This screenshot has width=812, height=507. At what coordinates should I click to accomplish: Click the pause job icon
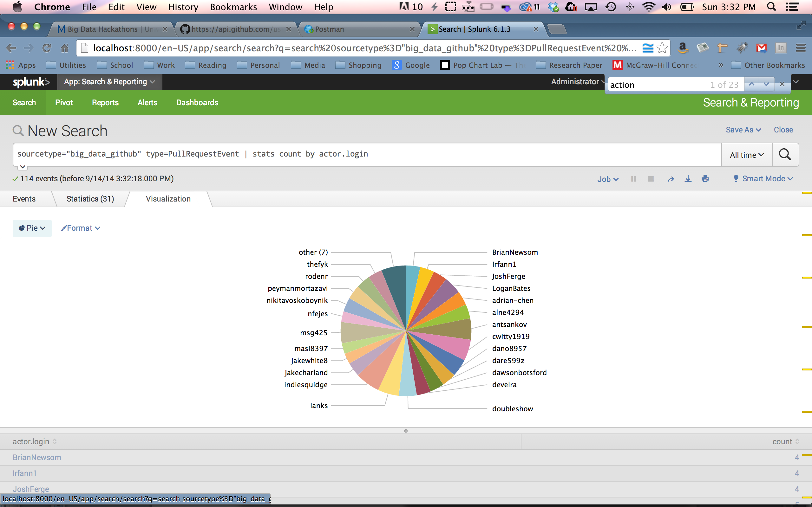(633, 179)
